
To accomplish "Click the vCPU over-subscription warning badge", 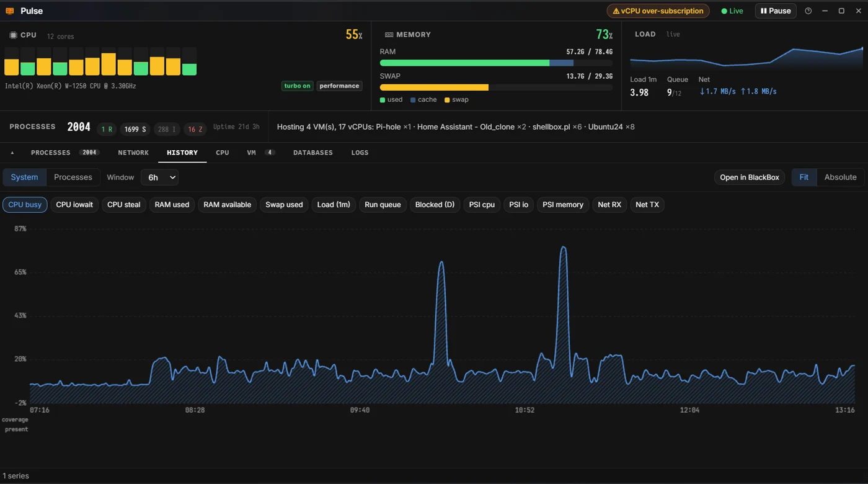I will click(x=658, y=11).
